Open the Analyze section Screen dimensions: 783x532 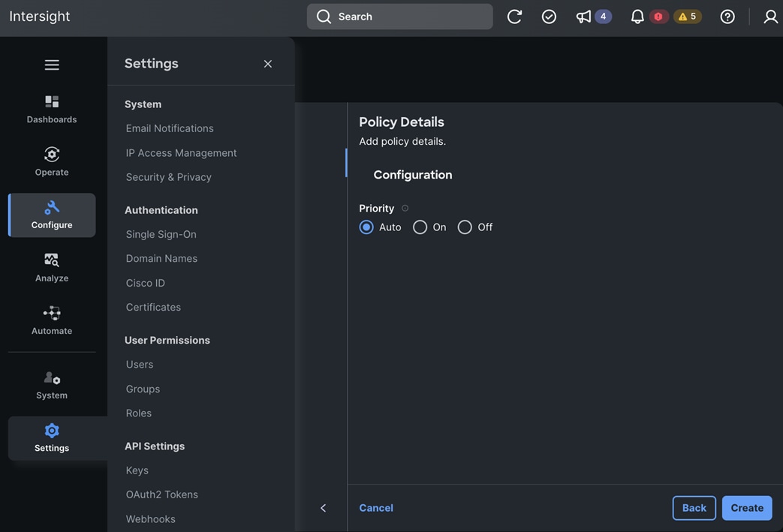(52, 268)
